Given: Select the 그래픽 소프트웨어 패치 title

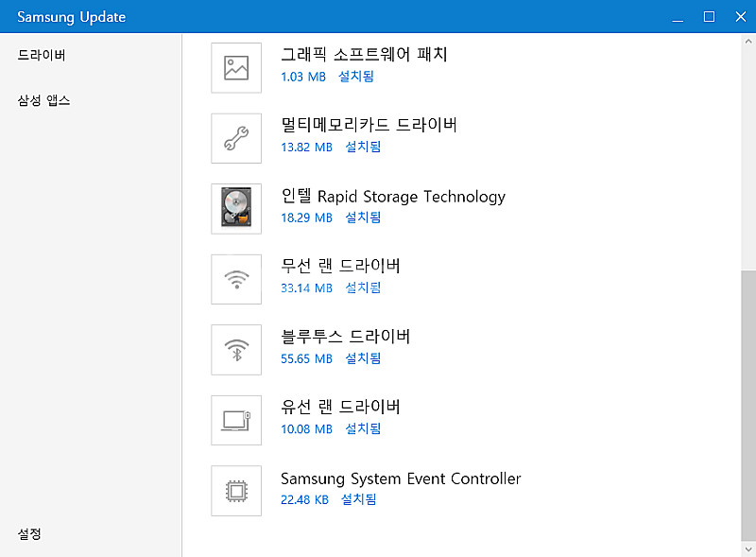Looking at the screenshot, I should (x=365, y=54).
